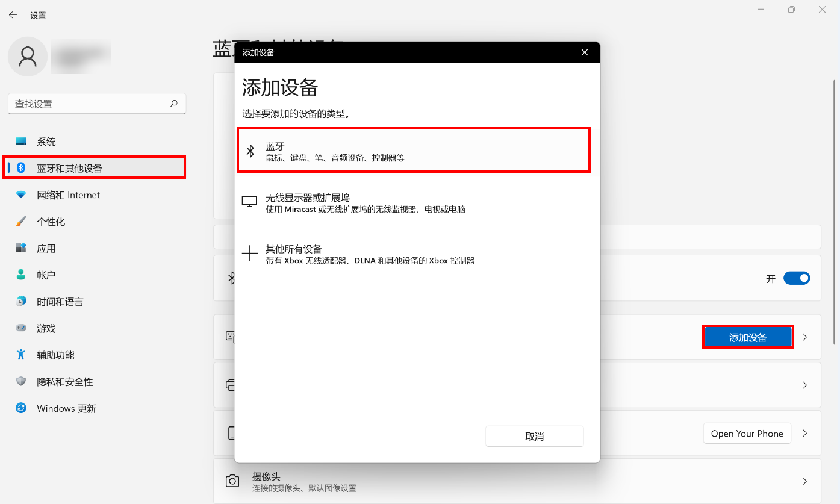Image resolution: width=840 pixels, height=504 pixels.
Task: Expand the 摄像头 row chevron
Action: pyautogui.click(x=805, y=481)
